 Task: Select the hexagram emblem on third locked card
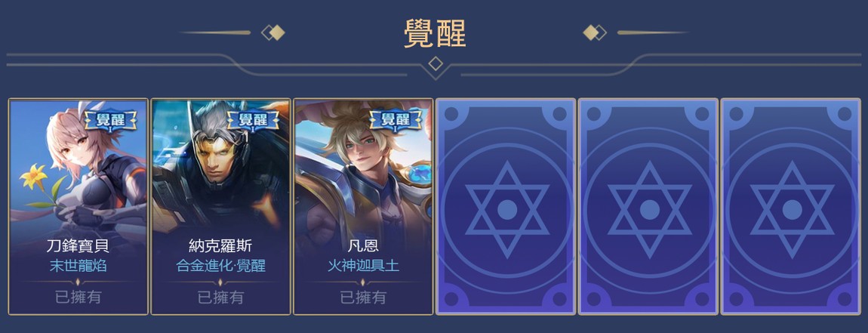pyautogui.click(x=793, y=209)
